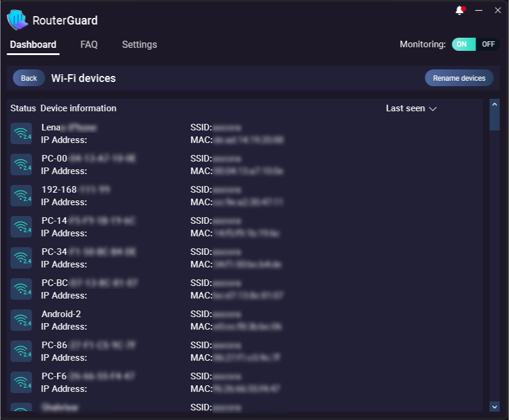The width and height of the screenshot is (509, 420).
Task: Go to the Dashboard tab
Action: [33, 45]
